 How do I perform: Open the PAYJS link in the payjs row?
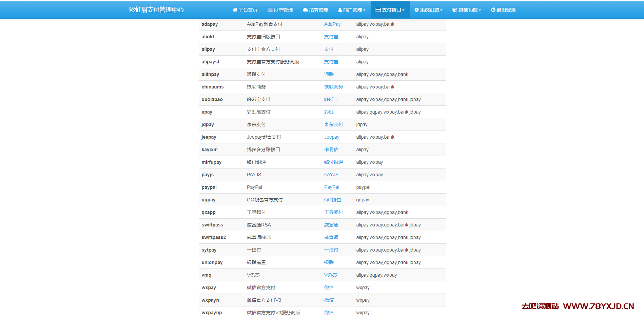[x=331, y=175]
